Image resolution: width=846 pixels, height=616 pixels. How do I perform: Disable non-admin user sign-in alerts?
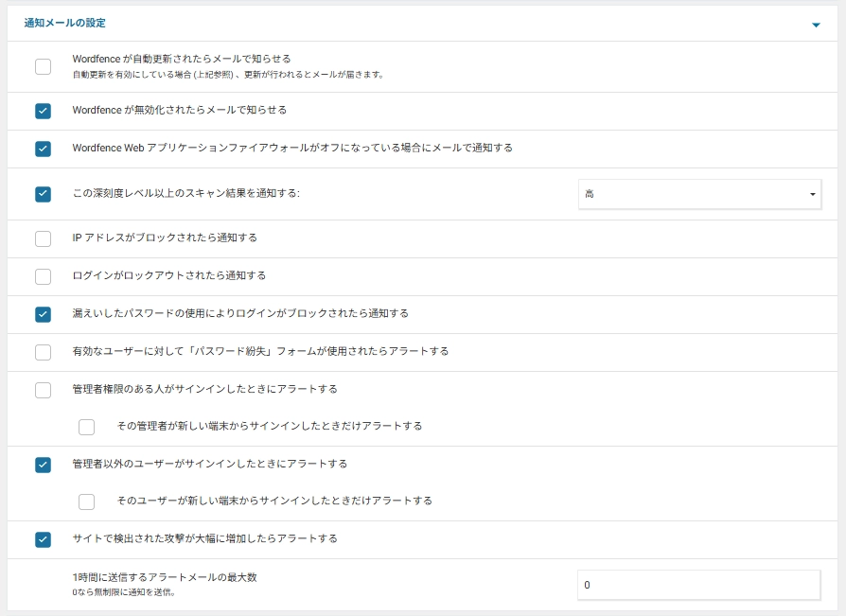43,464
